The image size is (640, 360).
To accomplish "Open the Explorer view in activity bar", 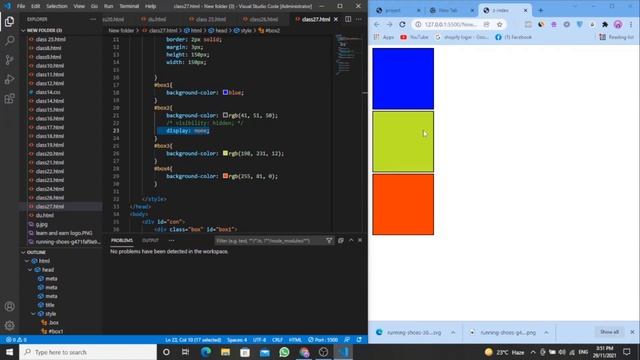I will 9,21.
